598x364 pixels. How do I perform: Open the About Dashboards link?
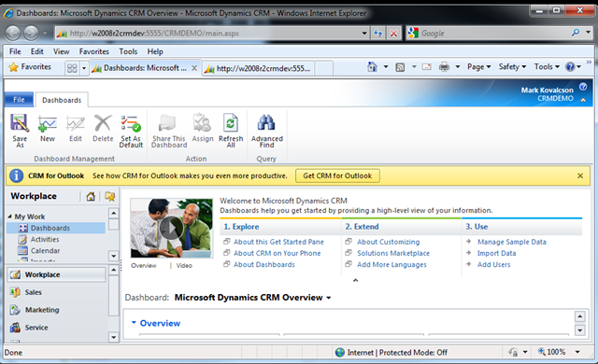(x=263, y=265)
